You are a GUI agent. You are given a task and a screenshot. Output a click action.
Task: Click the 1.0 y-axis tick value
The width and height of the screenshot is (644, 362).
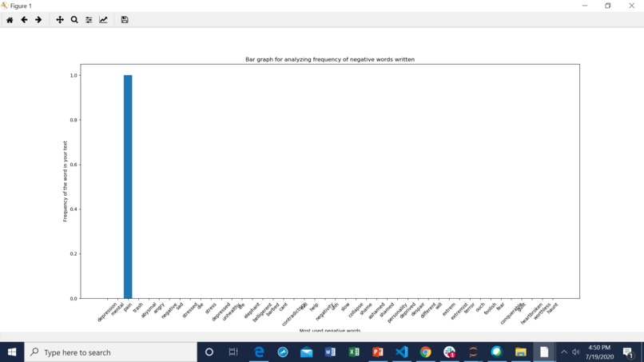click(x=74, y=76)
